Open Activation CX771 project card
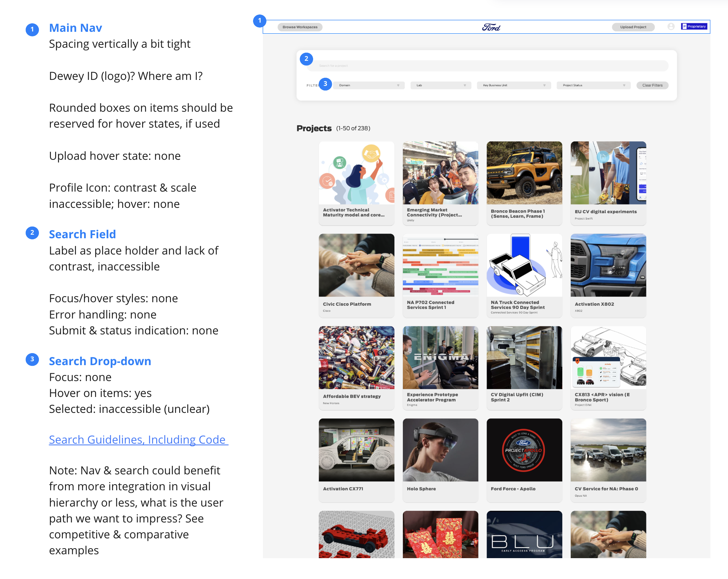728x579 pixels. 357,460
